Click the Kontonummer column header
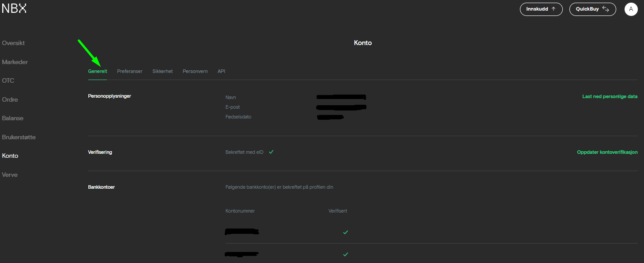Viewport: 644px width, 263px height. click(240, 211)
